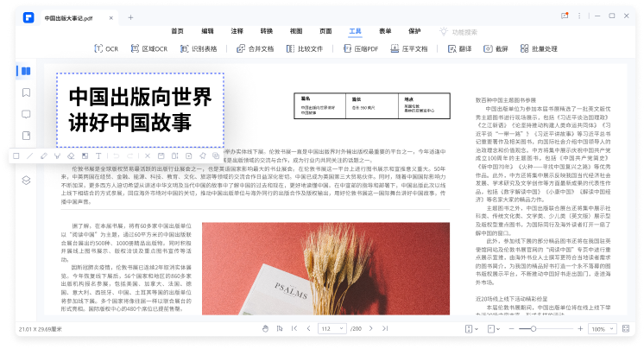This screenshot has width=644, height=349.
Task: Click the 合并文档 merge documents button
Action: pyautogui.click(x=255, y=49)
